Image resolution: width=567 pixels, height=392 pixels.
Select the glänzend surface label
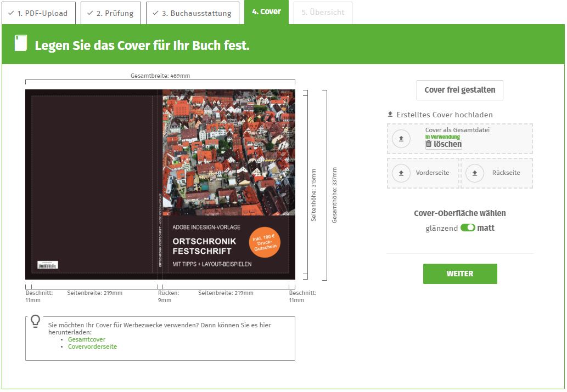click(441, 228)
